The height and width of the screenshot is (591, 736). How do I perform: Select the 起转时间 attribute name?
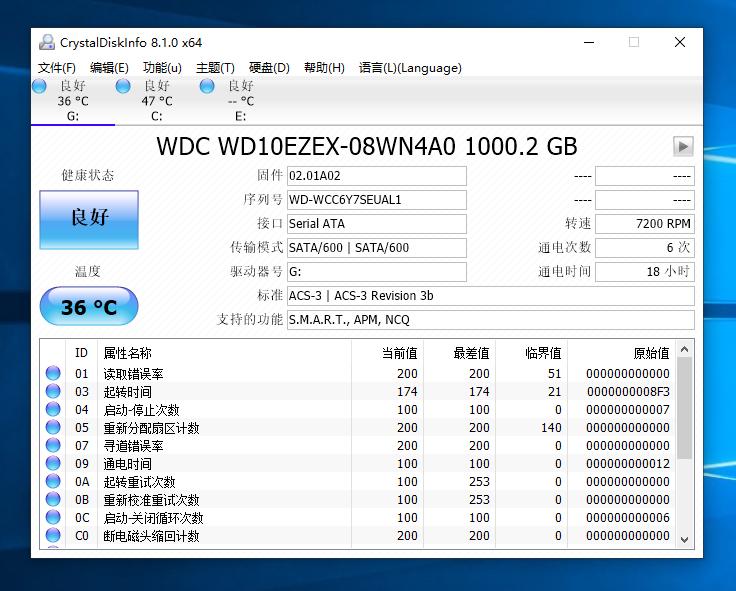tap(127, 392)
